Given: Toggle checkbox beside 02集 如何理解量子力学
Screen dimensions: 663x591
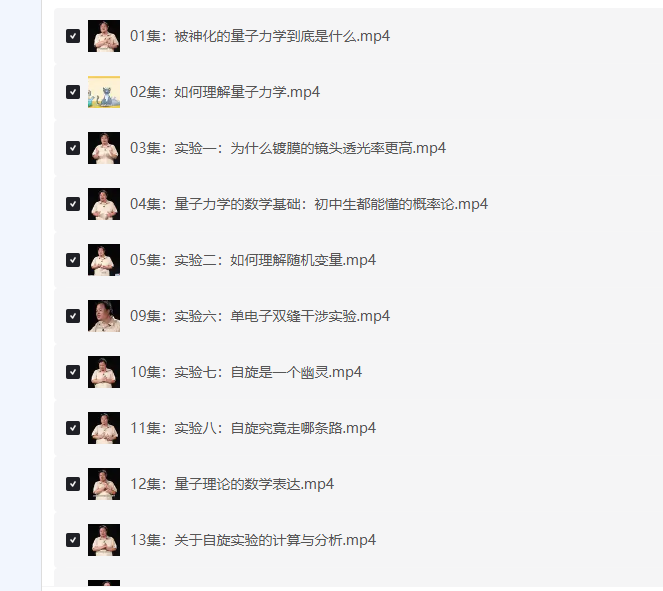Looking at the screenshot, I should [73, 92].
